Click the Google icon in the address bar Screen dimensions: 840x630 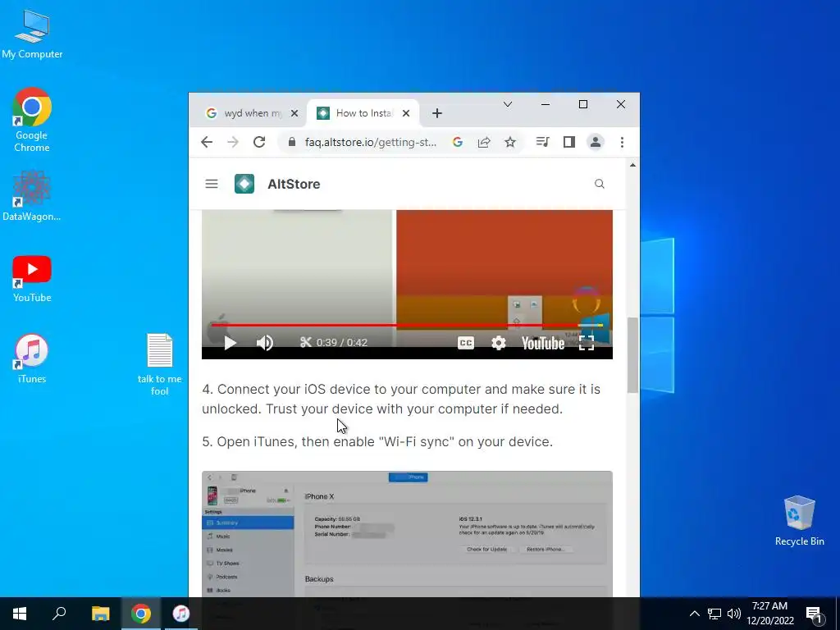tap(458, 142)
